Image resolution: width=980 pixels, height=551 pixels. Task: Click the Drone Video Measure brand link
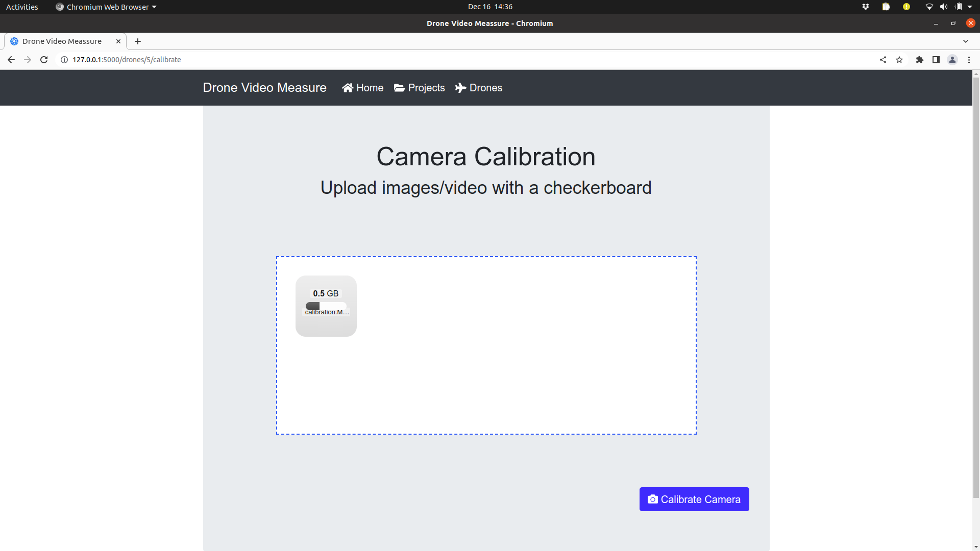[x=264, y=88]
